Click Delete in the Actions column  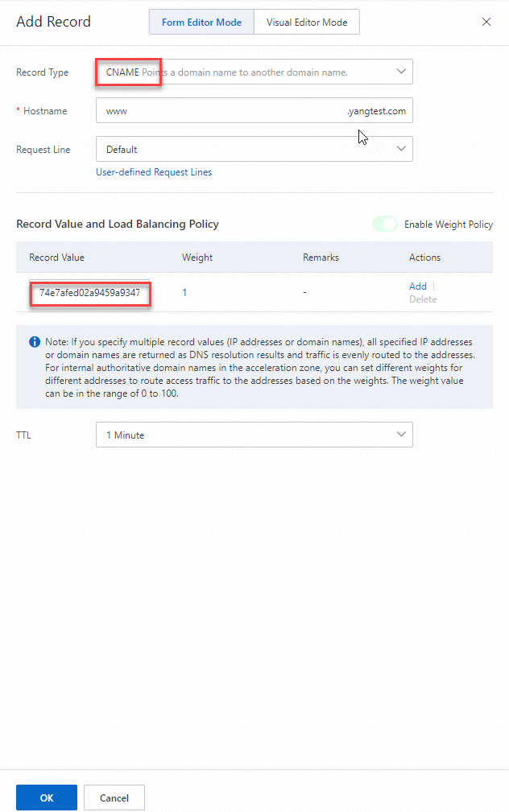click(423, 299)
